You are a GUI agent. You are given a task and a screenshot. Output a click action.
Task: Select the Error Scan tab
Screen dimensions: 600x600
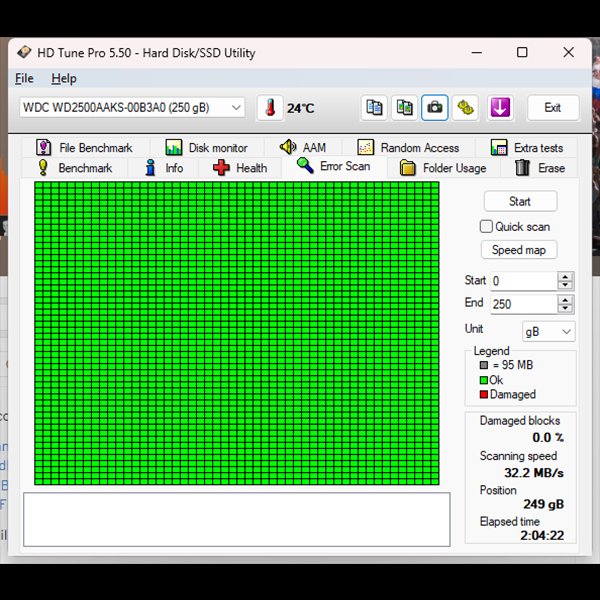[x=334, y=166]
